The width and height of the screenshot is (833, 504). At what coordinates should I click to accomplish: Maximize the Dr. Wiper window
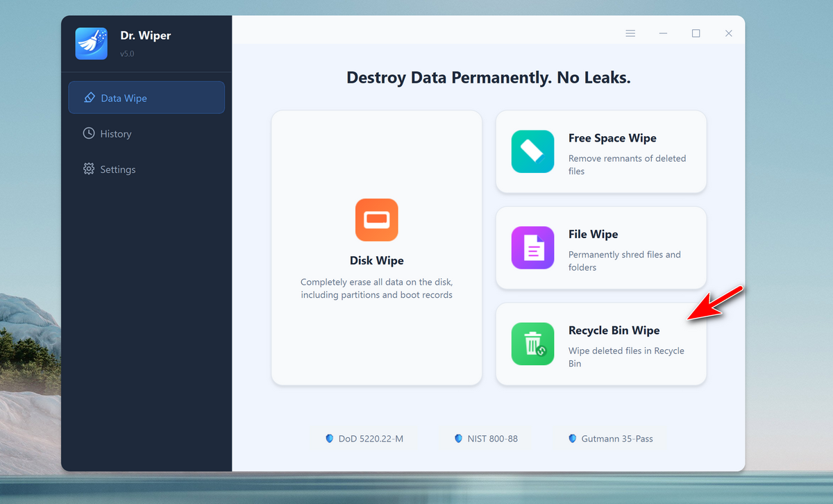(696, 33)
